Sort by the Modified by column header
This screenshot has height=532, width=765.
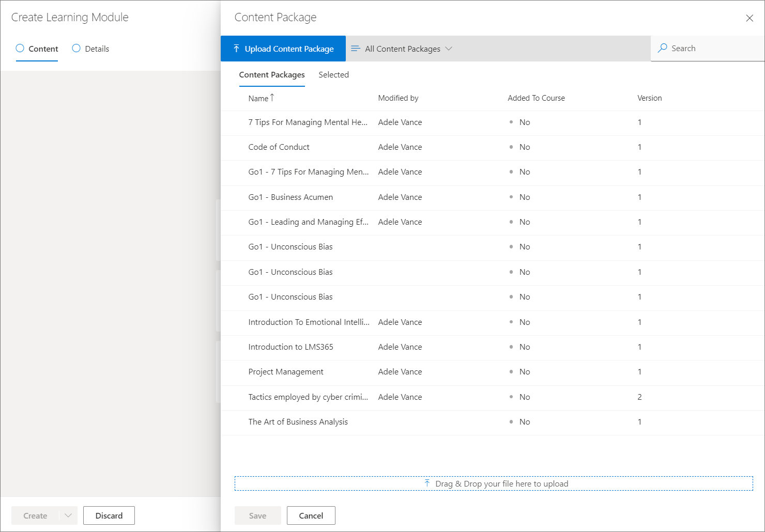click(398, 98)
